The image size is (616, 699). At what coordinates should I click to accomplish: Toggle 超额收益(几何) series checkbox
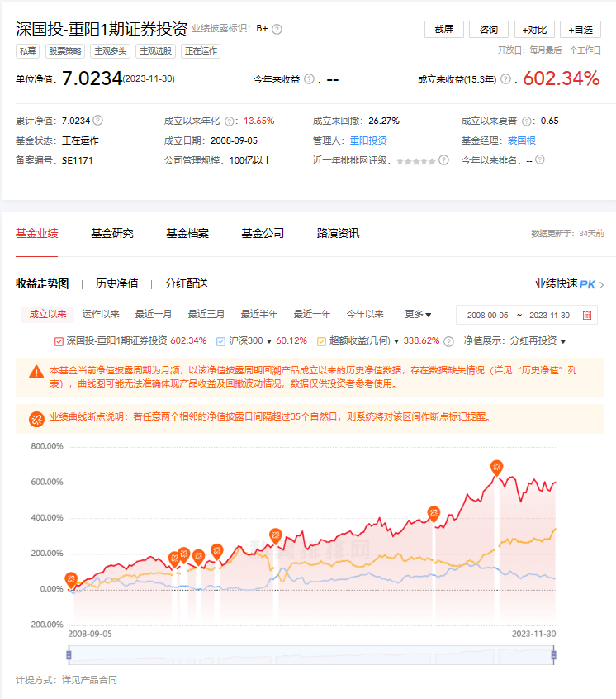(321, 341)
